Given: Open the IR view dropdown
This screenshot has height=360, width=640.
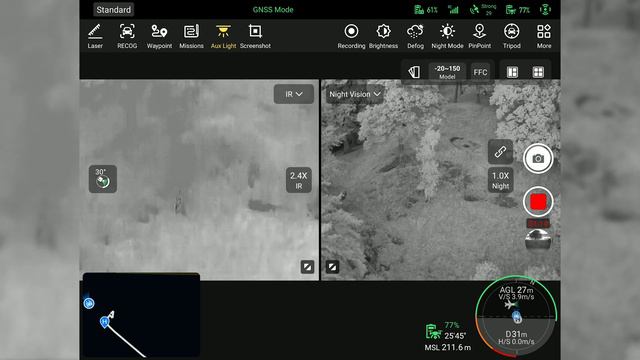Looking at the screenshot, I should tap(294, 94).
